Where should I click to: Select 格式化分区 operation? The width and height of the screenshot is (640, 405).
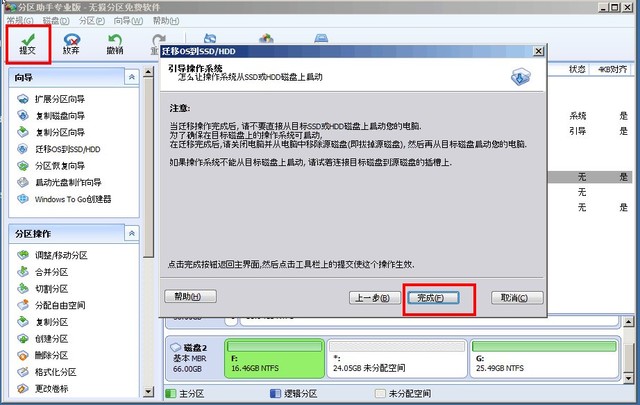pos(56,372)
